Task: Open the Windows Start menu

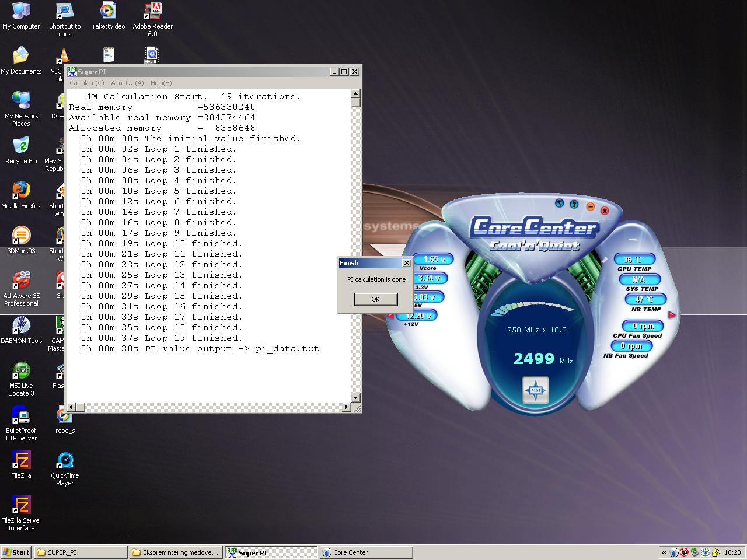Action: pyautogui.click(x=16, y=552)
